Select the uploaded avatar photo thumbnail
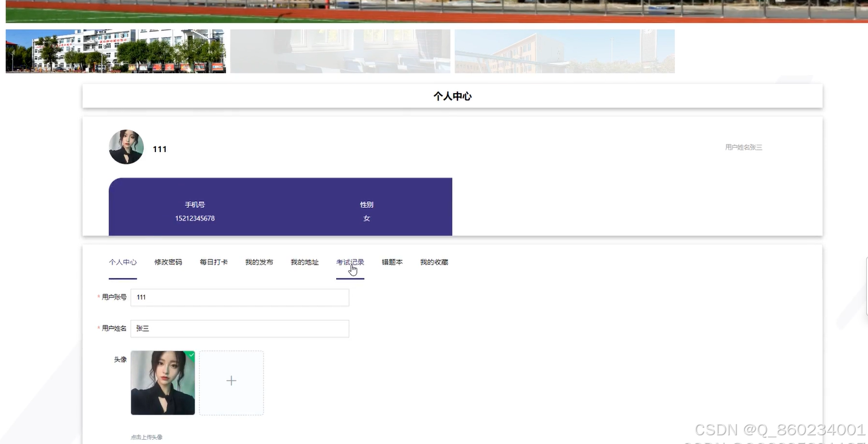This screenshot has height=444, width=868. 163,383
